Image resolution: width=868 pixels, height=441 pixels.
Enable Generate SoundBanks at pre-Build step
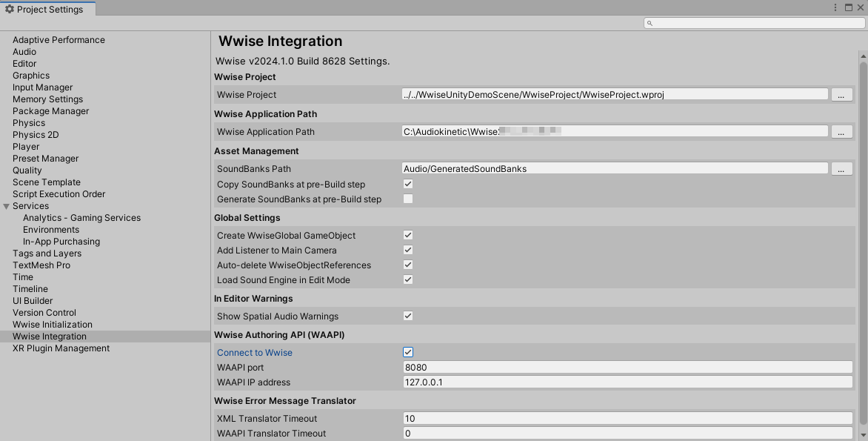(x=408, y=199)
